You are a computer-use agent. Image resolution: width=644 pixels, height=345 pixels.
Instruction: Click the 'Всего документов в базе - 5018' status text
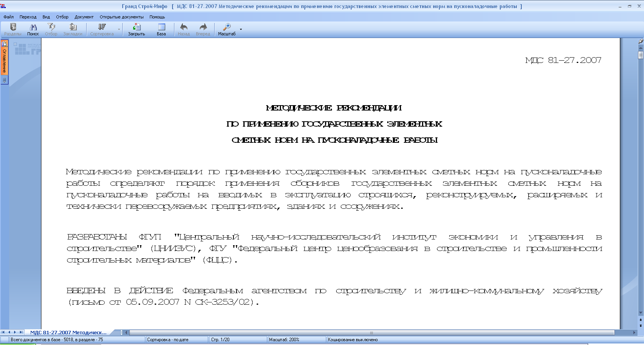57,340
